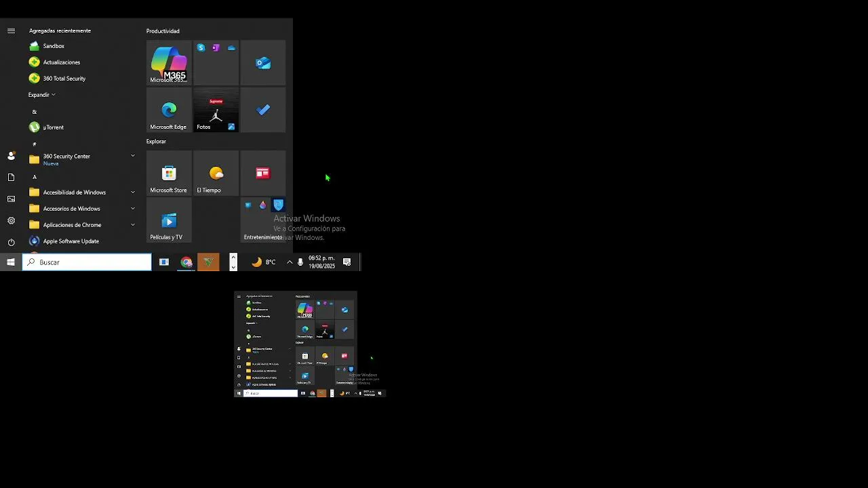Open Documents icon in Start sidebar
Image resolution: width=868 pixels, height=488 pixels.
[11, 178]
